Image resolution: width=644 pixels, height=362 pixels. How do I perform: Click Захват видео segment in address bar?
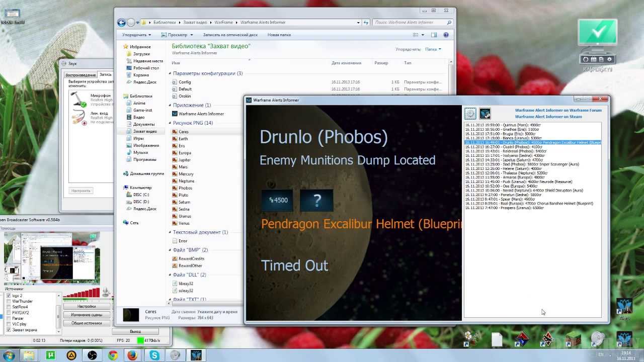[x=195, y=23]
